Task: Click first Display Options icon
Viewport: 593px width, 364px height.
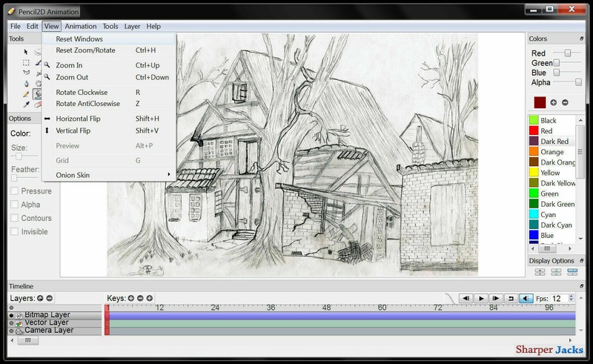Action: 540,272
